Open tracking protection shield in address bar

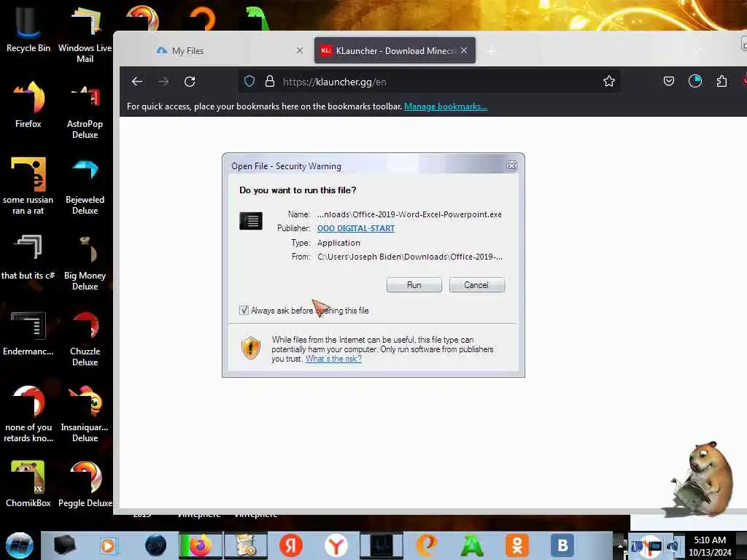[249, 82]
